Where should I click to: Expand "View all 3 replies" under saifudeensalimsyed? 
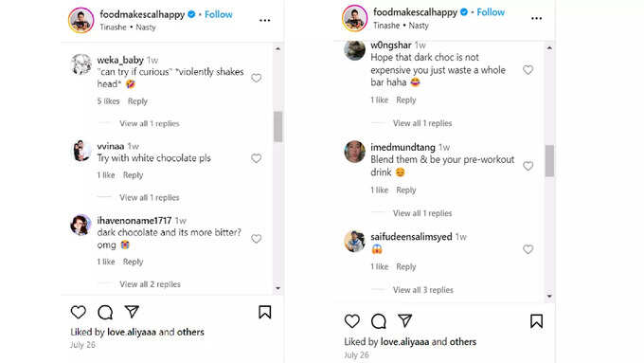(423, 290)
